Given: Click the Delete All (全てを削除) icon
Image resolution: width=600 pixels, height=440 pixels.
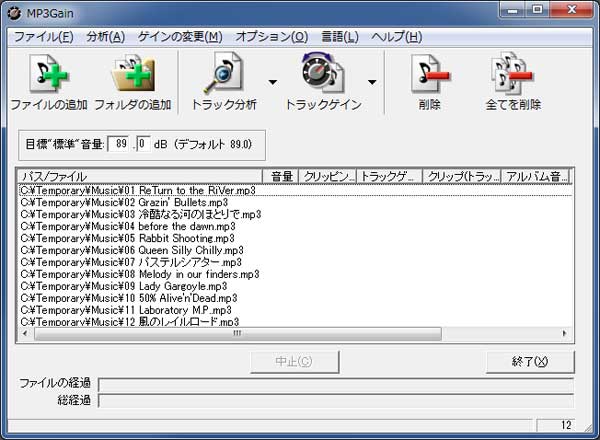Looking at the screenshot, I should (x=513, y=73).
